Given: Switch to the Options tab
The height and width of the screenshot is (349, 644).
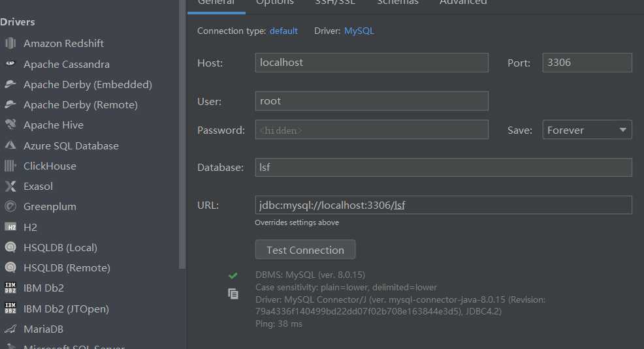Looking at the screenshot, I should click(275, 3).
